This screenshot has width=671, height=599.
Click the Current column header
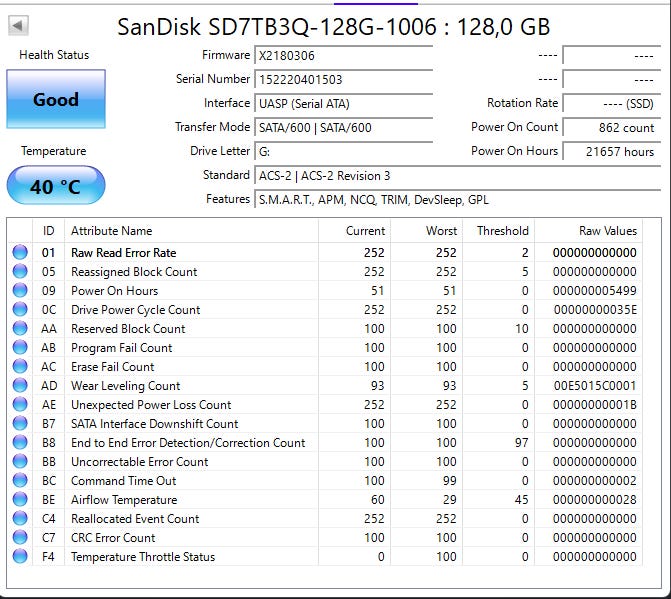point(354,231)
